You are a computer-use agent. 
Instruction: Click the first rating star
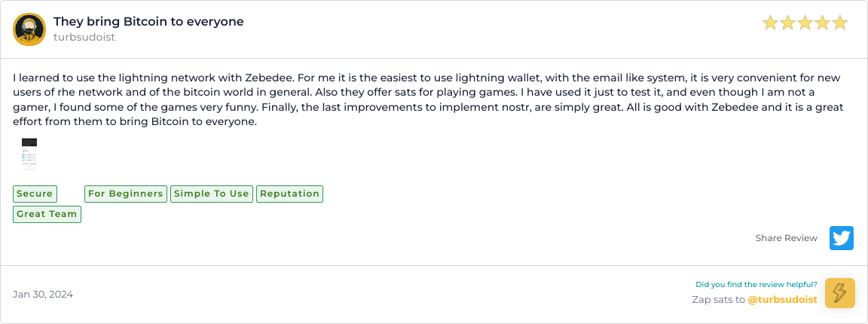tap(770, 23)
